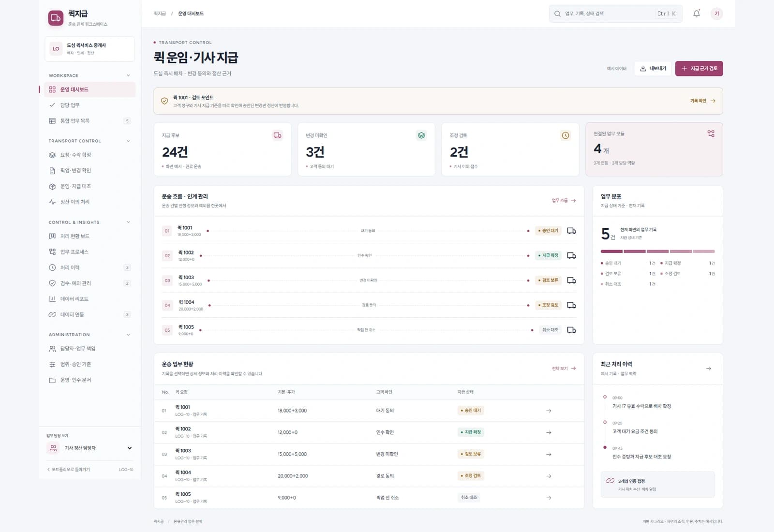Click shield icon in 검토 포인트 banner
This screenshot has height=532, width=774.
click(x=164, y=101)
